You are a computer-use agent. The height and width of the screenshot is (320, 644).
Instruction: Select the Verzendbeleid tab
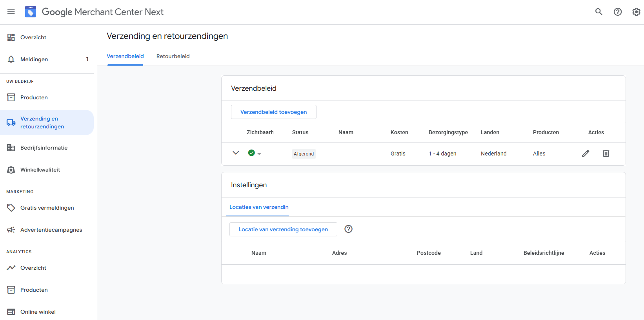click(125, 56)
